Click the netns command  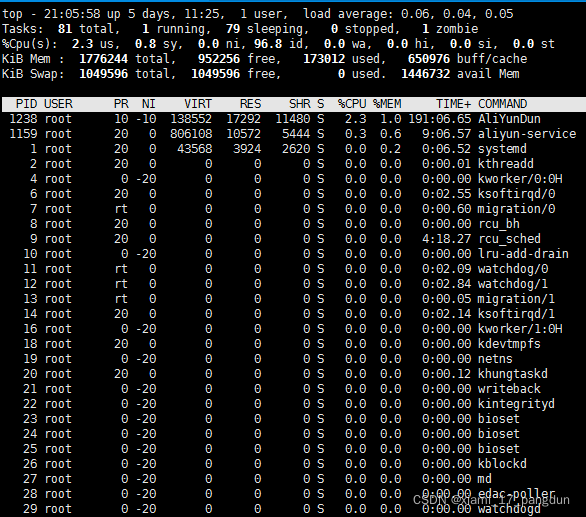click(x=495, y=358)
